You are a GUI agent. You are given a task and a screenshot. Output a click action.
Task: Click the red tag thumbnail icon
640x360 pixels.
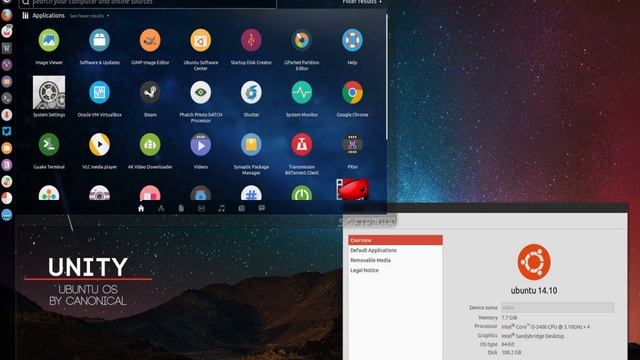[352, 189]
